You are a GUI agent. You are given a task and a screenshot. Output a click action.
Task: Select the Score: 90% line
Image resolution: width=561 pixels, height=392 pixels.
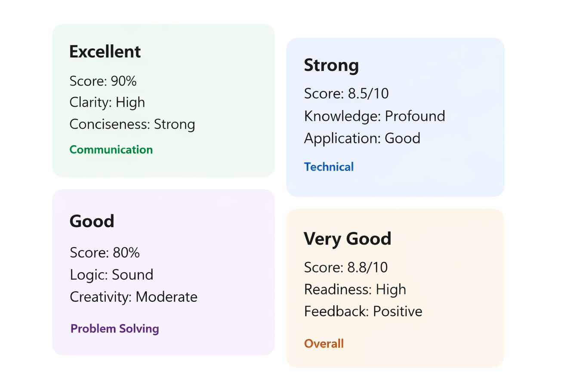pyautogui.click(x=103, y=81)
